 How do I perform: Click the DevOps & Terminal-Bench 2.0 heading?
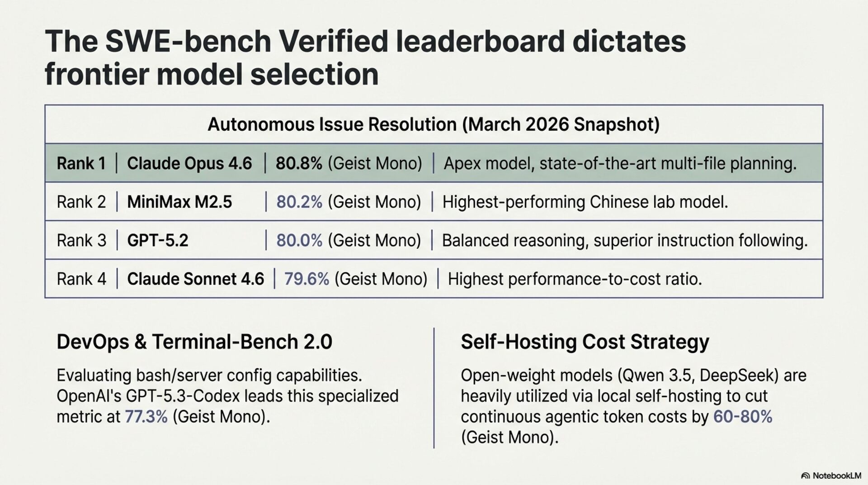point(194,342)
